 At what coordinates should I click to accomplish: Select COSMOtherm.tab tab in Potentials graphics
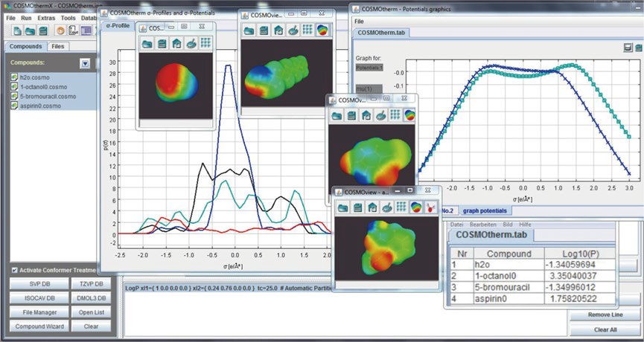[380, 33]
